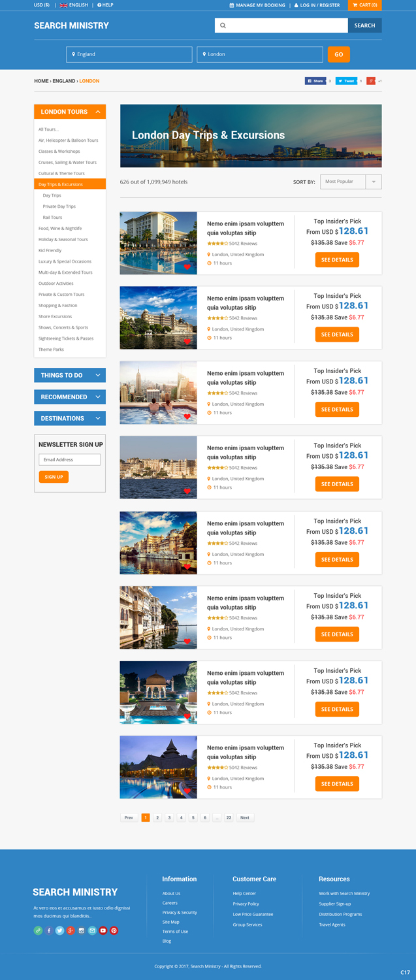Click the Tweet button
This screenshot has height=980, width=416.
(x=346, y=81)
